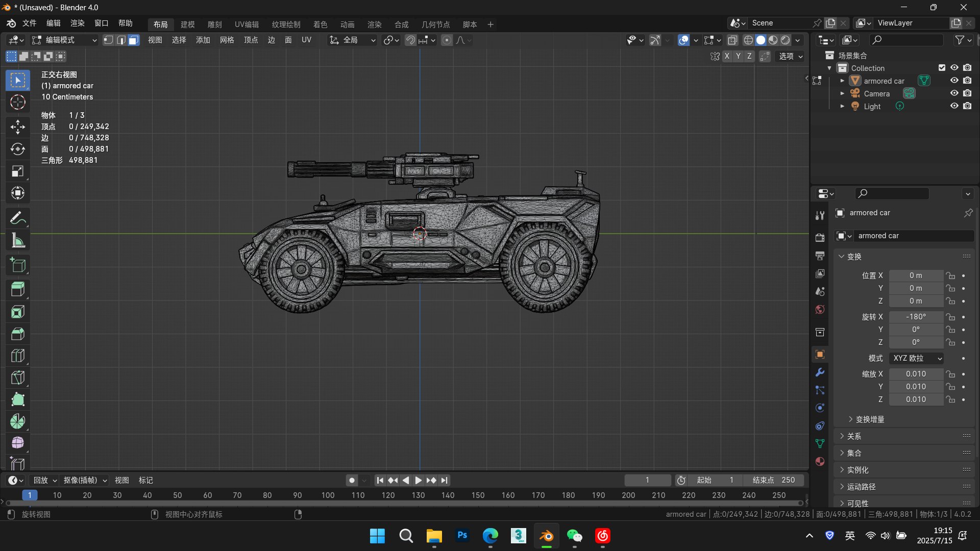Activate the Add Cube tool
The height and width of the screenshot is (551, 980).
tap(18, 265)
